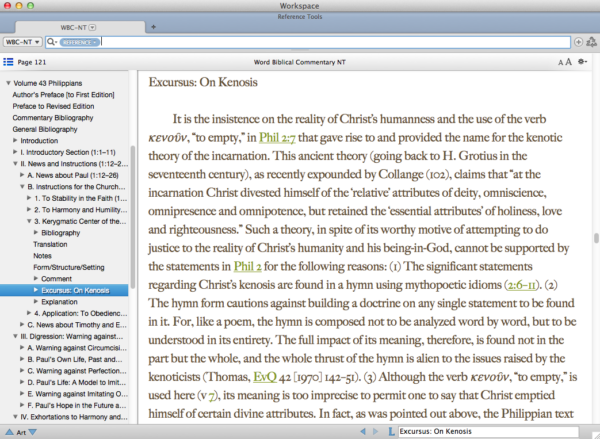Open the WBC-NT module dropdown
600x439 pixels.
pos(22,42)
